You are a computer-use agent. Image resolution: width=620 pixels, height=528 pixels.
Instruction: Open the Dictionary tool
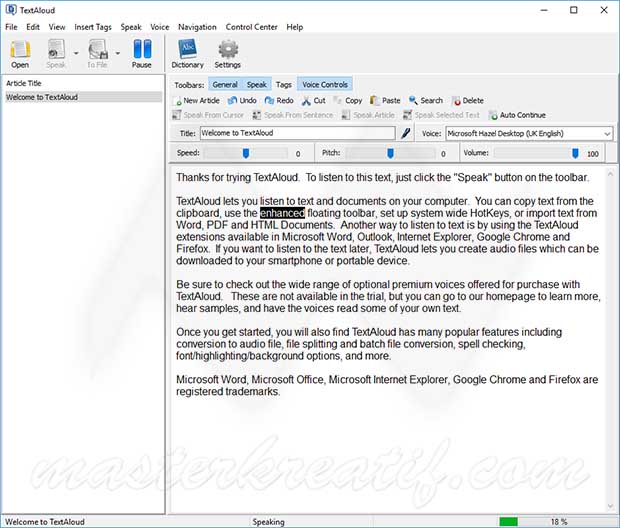pyautogui.click(x=187, y=52)
